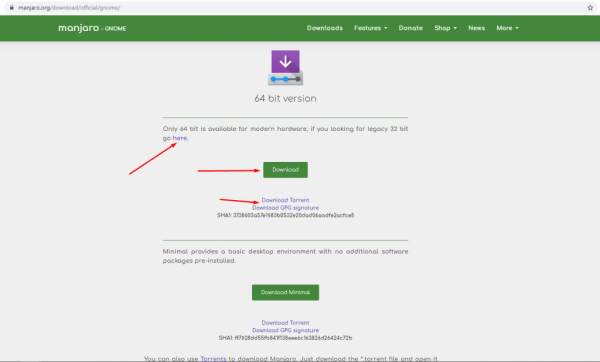This screenshot has height=362, width=600.
Task: Click the green Download button
Action: coord(285,170)
